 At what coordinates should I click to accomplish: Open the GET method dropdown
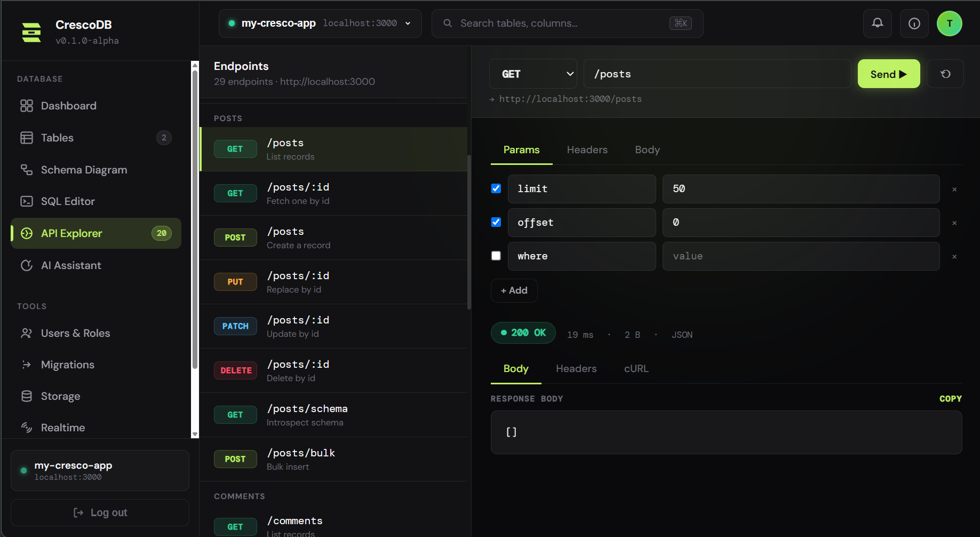[x=533, y=74]
